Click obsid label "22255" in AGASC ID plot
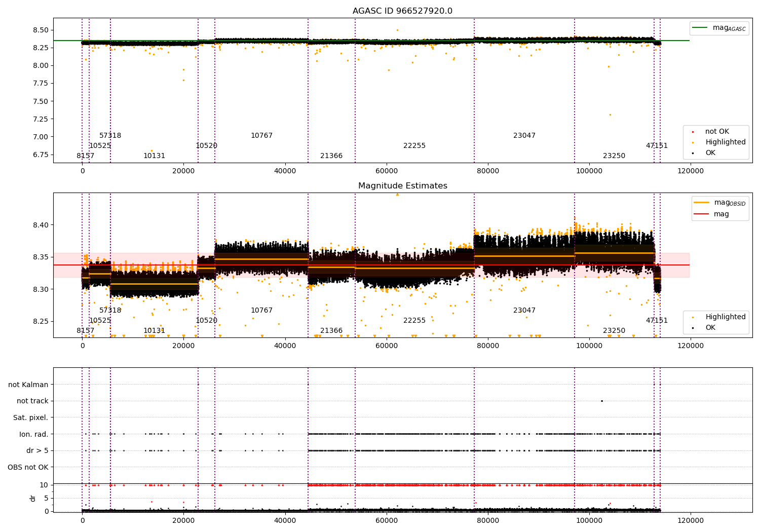 click(414, 145)
